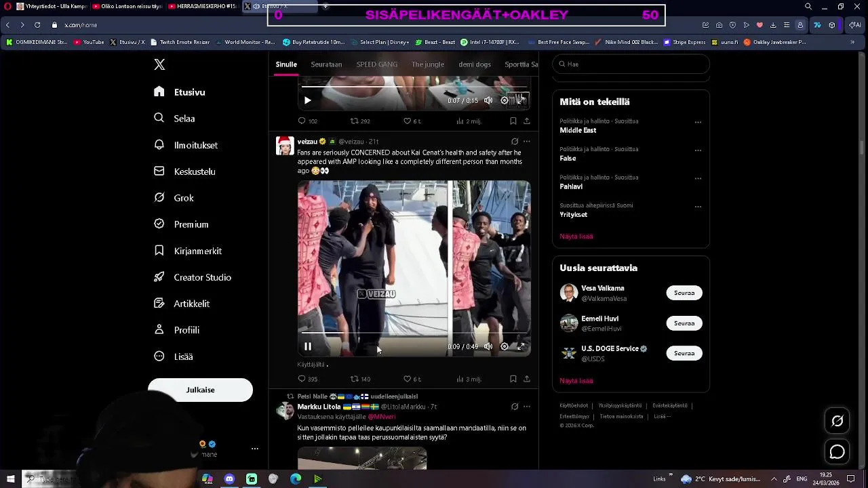The image size is (868, 488).
Task: Open Kirjanmerkit bookmarks
Action: coord(188,251)
